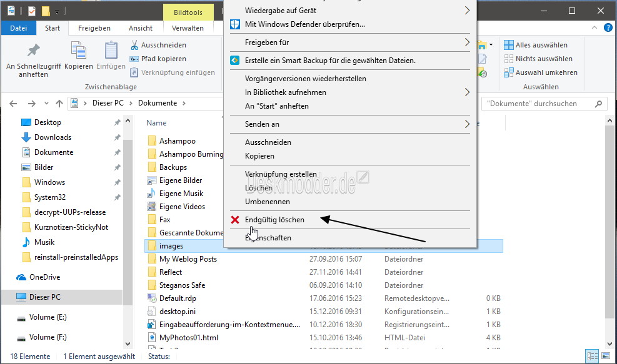Click Nichts auswählen
The width and height of the screenshot is (617, 364).
click(x=538, y=59)
